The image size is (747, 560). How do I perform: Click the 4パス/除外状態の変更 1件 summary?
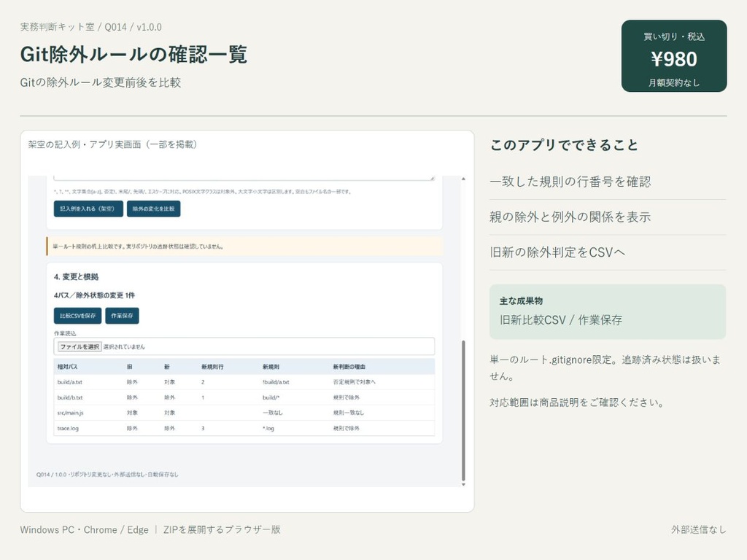point(94,295)
